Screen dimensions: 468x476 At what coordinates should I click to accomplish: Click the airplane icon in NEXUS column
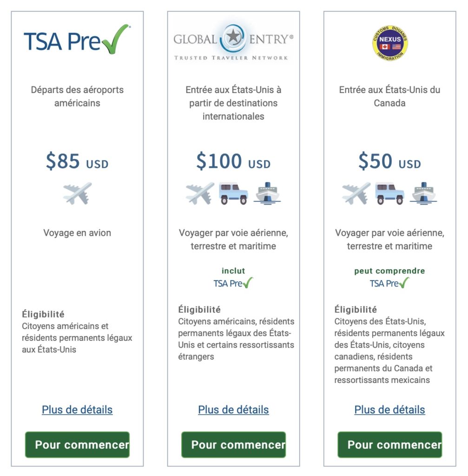tap(356, 194)
